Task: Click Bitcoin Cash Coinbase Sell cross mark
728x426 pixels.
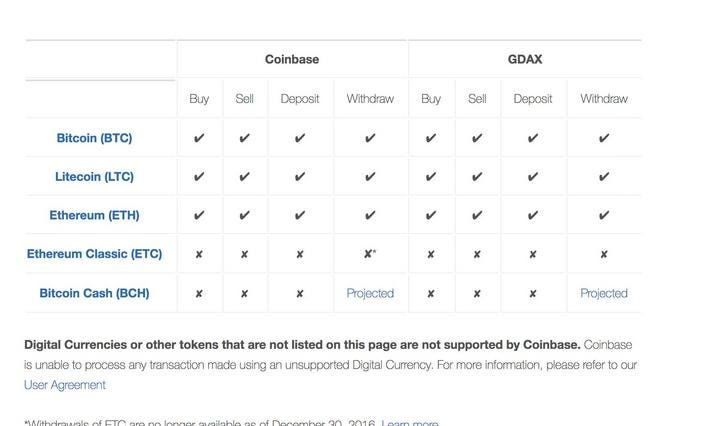Action: coord(244,294)
